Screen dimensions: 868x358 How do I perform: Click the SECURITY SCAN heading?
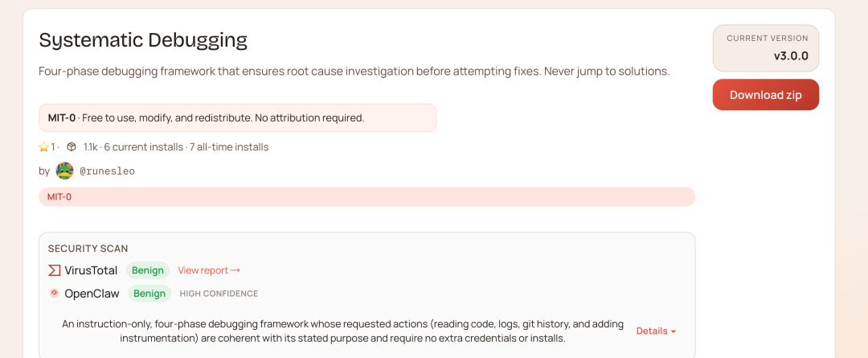pos(88,249)
